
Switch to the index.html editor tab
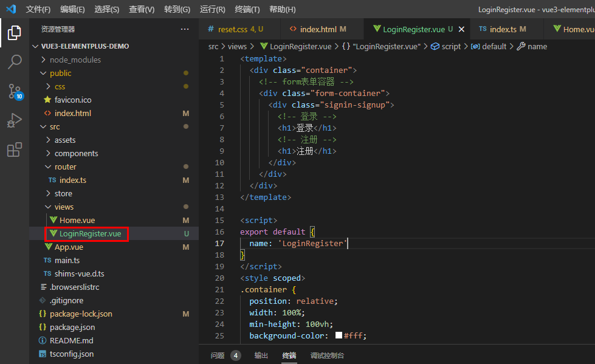(x=322, y=29)
